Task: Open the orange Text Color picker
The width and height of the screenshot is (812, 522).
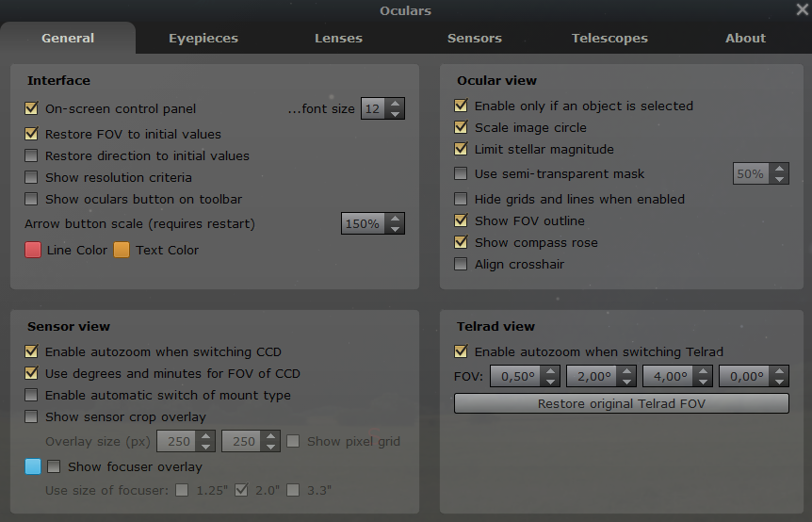Action: pyautogui.click(x=122, y=250)
